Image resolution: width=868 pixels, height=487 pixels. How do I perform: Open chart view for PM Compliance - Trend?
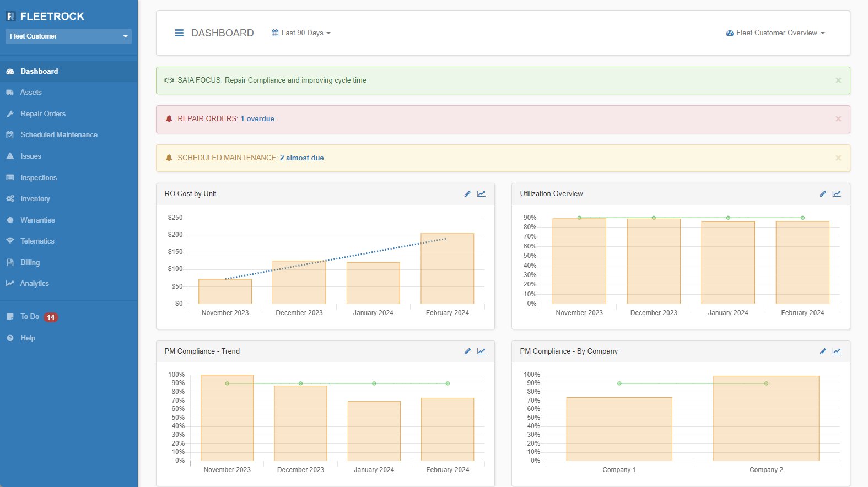[481, 351]
